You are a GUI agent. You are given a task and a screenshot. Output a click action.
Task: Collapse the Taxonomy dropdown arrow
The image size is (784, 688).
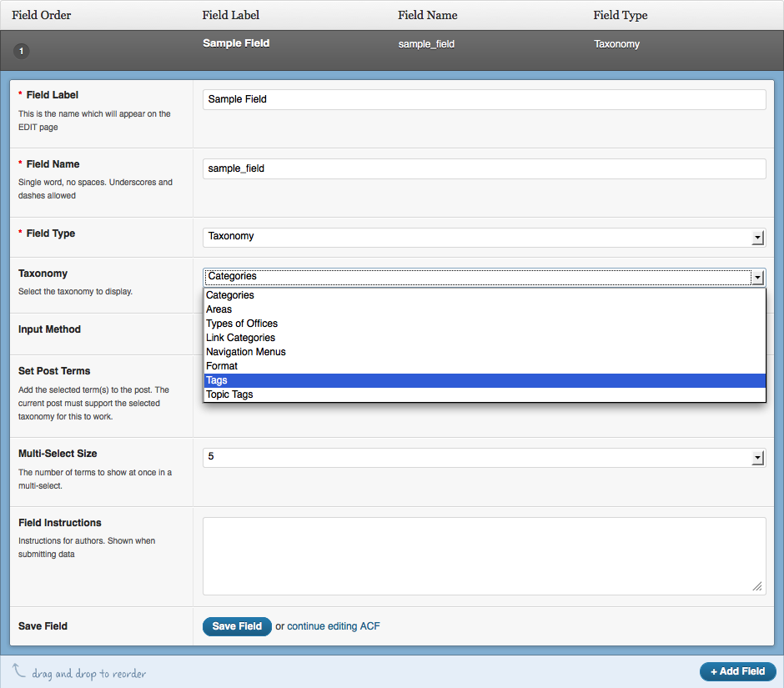(757, 277)
